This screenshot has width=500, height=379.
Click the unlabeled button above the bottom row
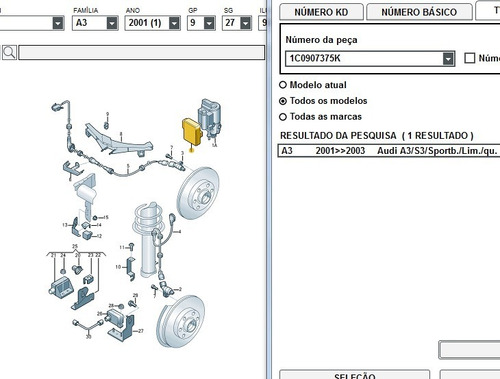[x=469, y=350]
